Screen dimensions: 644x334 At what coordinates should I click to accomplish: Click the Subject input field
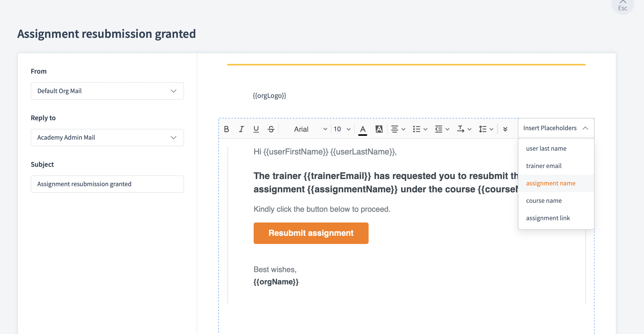click(x=107, y=184)
